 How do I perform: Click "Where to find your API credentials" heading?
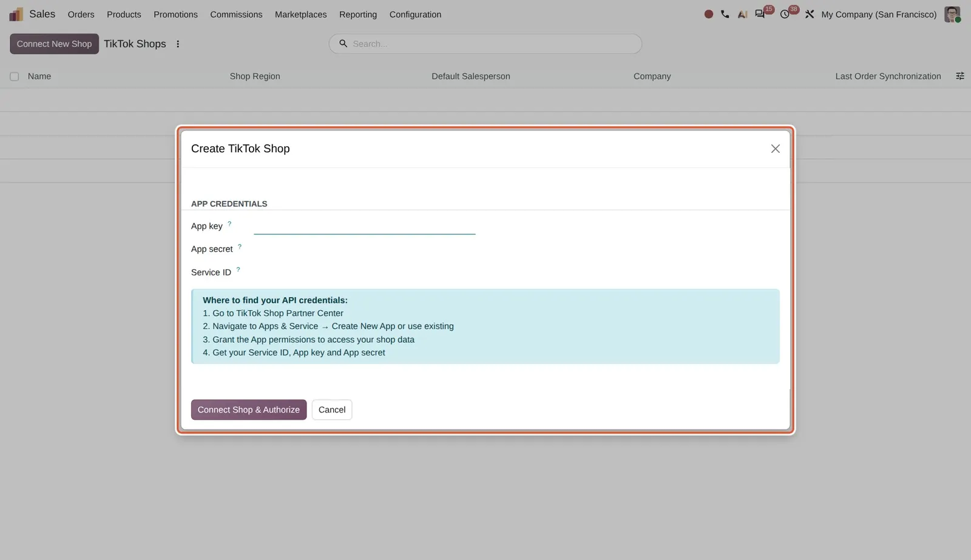point(275,300)
